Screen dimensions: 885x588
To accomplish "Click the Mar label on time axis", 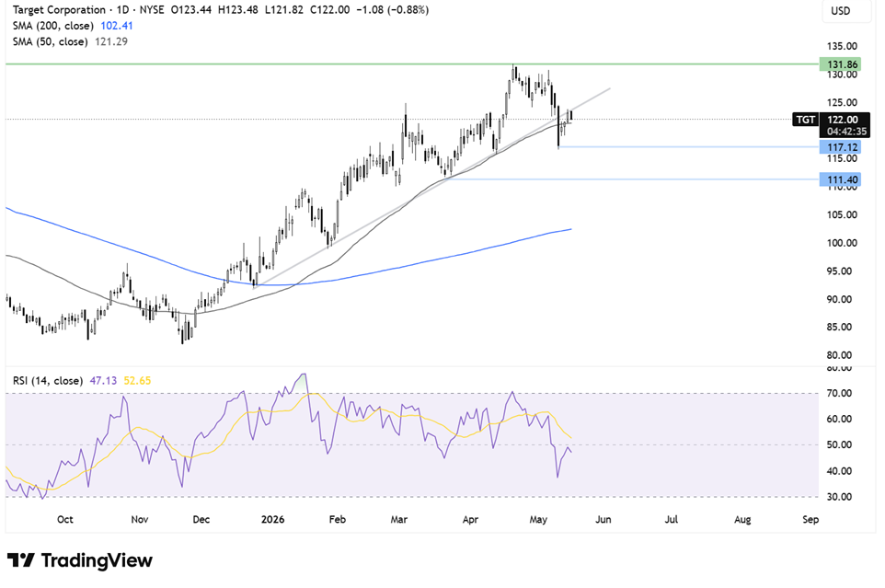I will click(x=399, y=519).
